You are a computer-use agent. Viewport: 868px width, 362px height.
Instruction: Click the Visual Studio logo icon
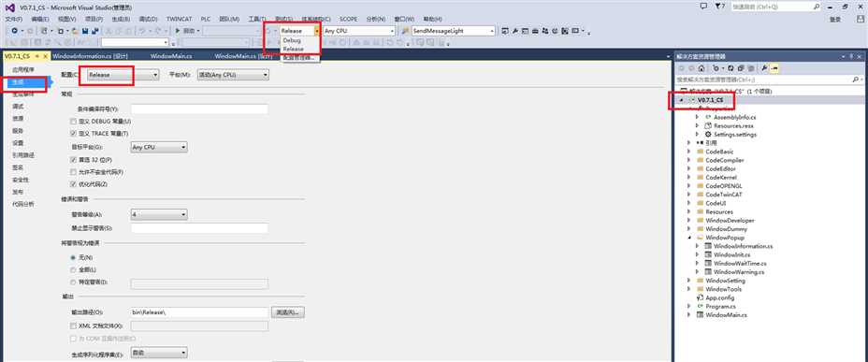coord(9,7)
